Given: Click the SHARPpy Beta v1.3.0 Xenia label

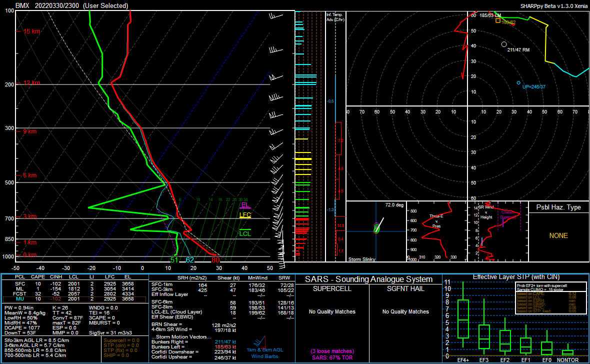Looking at the screenshot, I should [553, 6].
